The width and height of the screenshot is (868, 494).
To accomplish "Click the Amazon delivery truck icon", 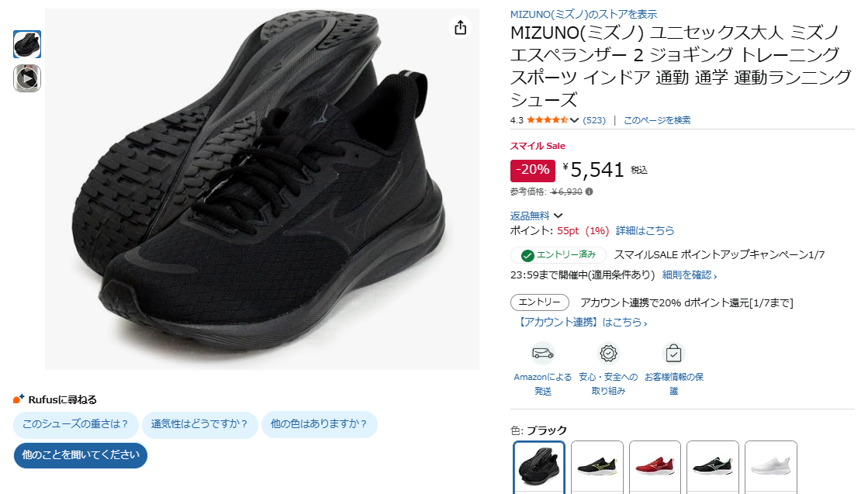I will coord(542,353).
